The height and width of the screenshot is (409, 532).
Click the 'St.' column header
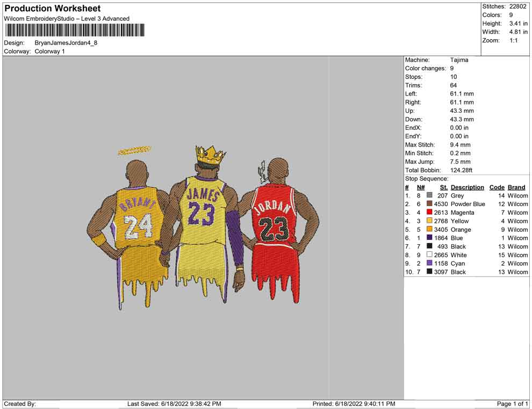[444, 187]
